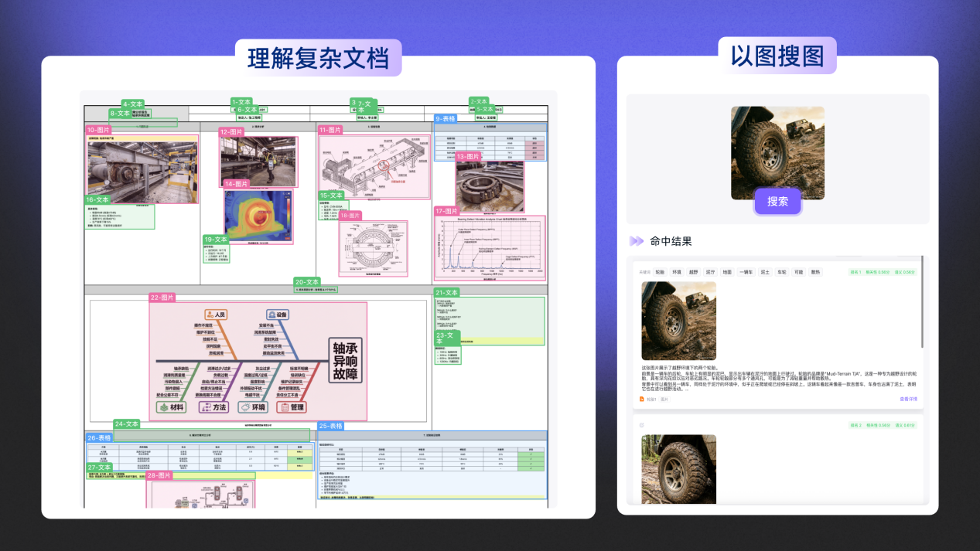Open 查看详情 link in first result
980x551 pixels.
[x=907, y=400]
